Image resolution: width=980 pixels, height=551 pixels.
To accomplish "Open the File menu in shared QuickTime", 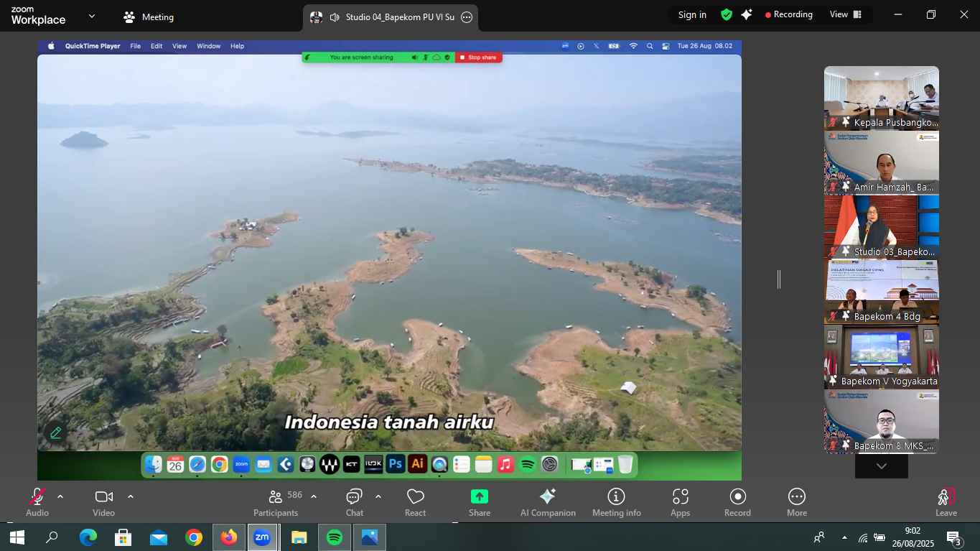I will [x=135, y=46].
